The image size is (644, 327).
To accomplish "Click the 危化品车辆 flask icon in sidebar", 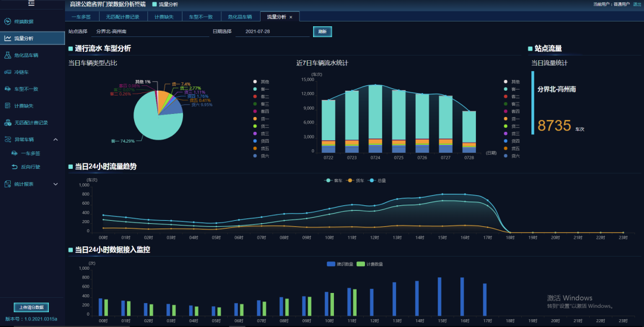I will click(x=7, y=55).
